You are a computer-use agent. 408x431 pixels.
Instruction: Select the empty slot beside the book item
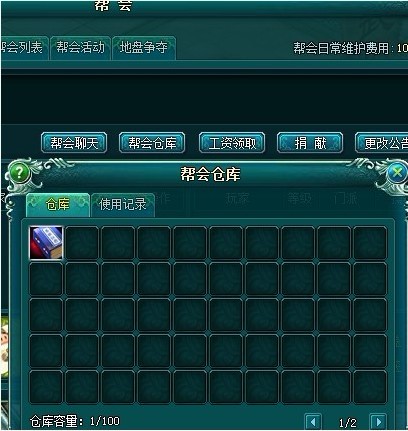coord(82,243)
